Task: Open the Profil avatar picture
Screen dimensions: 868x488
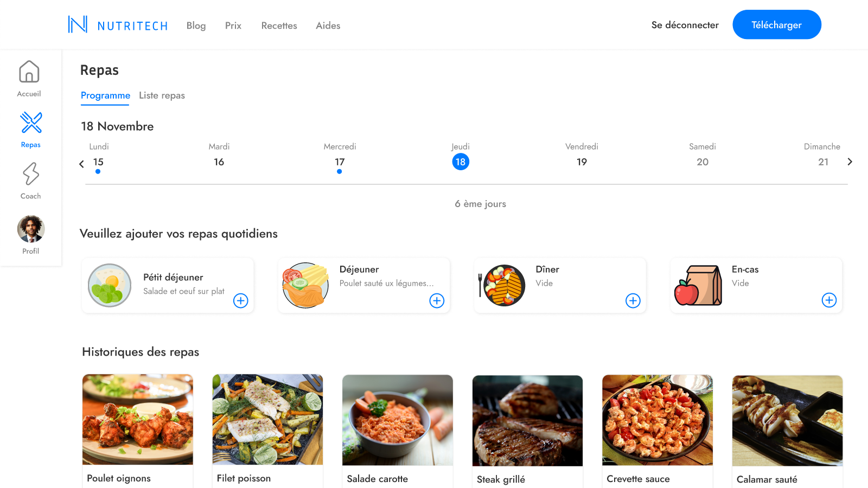Action: (x=31, y=229)
